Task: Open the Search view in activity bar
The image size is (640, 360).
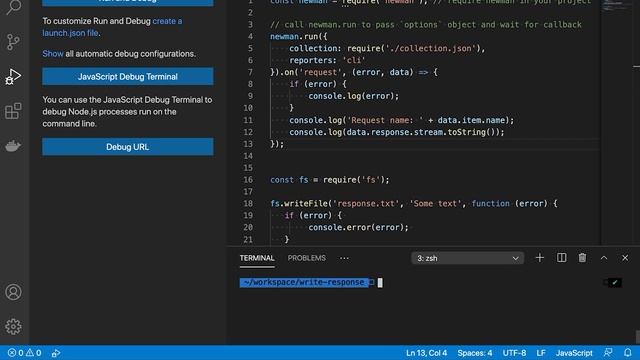Action: click(x=13, y=7)
